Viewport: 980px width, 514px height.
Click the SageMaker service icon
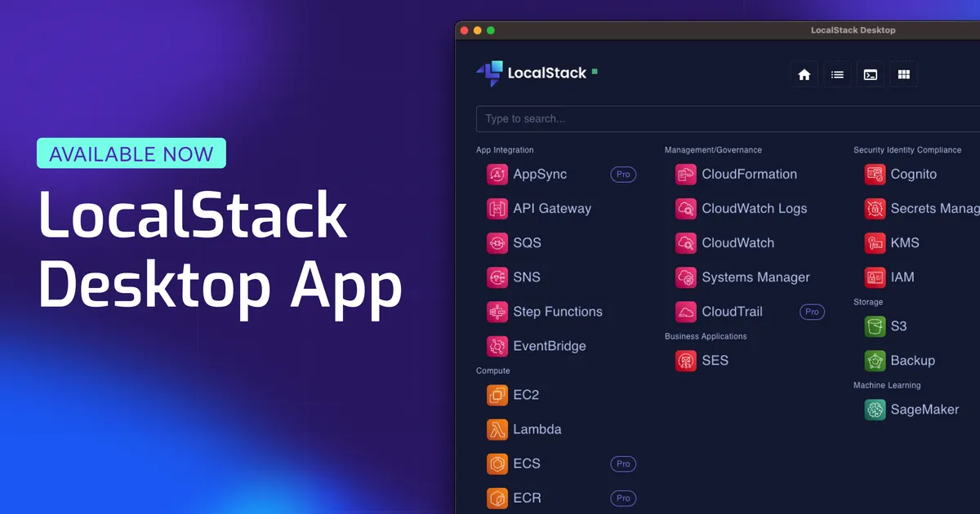875,410
